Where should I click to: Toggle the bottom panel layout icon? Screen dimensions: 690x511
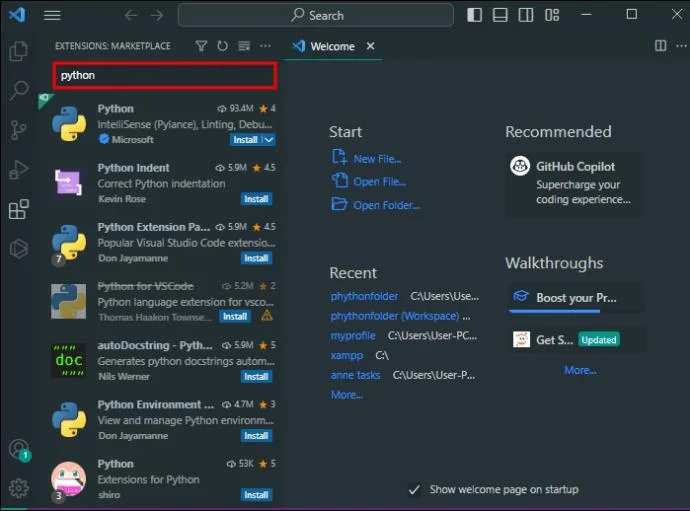[x=500, y=15]
